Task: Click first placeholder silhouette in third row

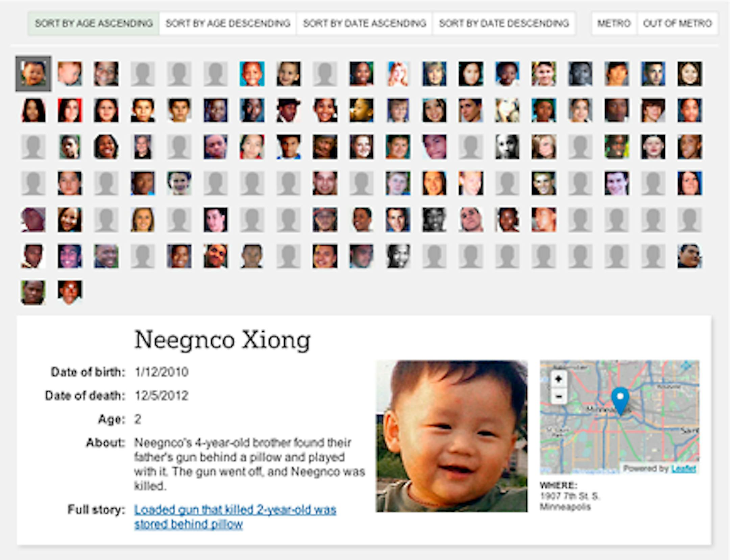Action: [33, 147]
